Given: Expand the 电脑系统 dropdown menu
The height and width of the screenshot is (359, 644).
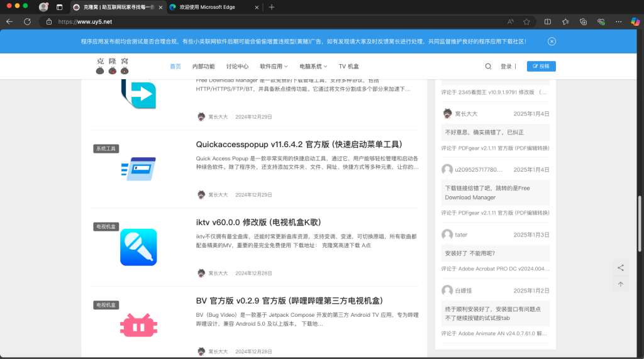Looking at the screenshot, I should coord(313,66).
